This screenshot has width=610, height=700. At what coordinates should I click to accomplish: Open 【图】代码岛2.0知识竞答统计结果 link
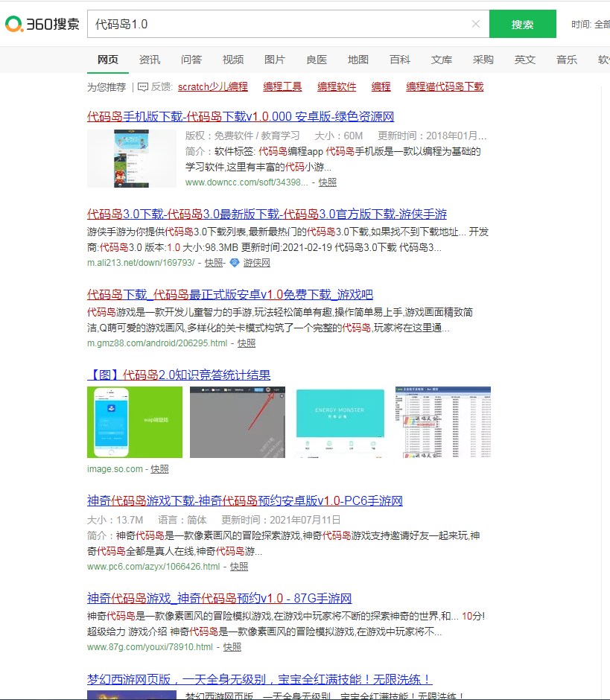[179, 375]
